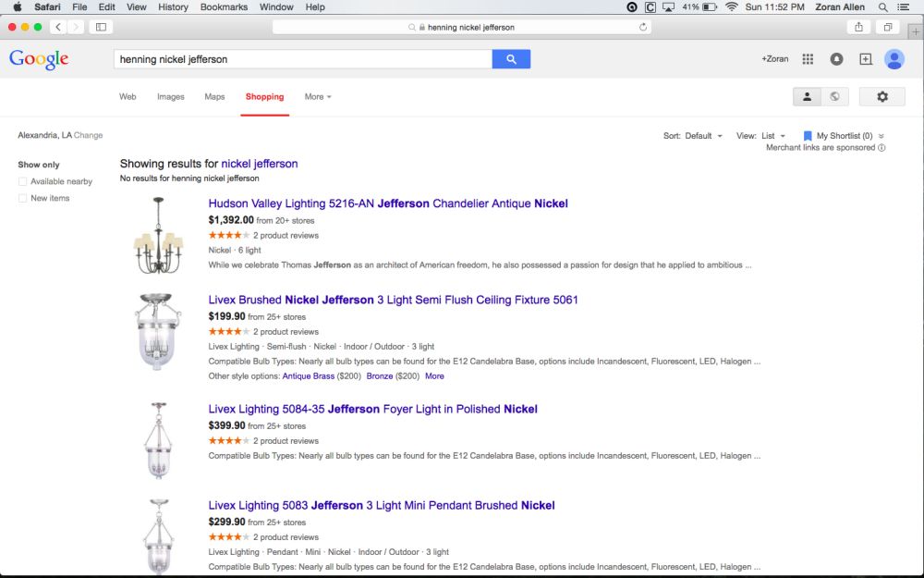Expand the More search categories menu

318,97
